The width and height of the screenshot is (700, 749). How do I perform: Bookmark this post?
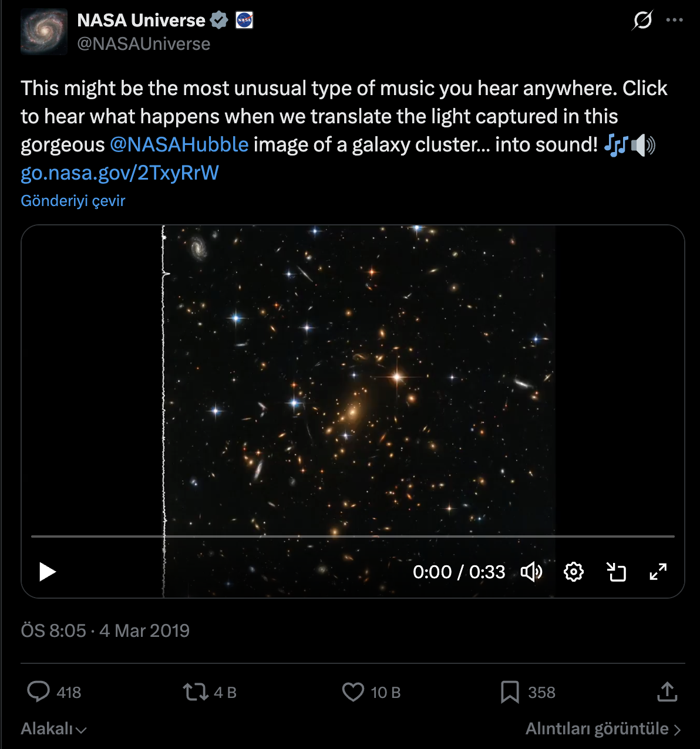click(510, 692)
